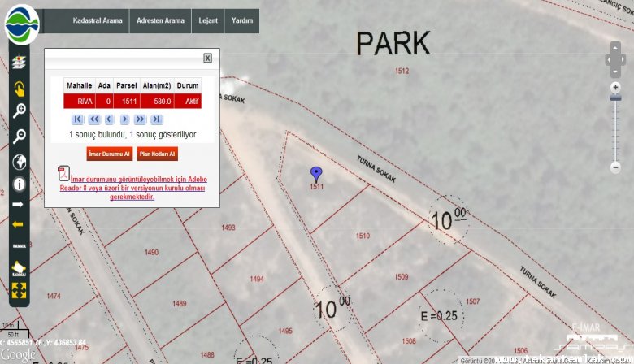The image size is (634, 364).
Task: Click the yellow fullscreen expand icon
Action: click(x=19, y=291)
